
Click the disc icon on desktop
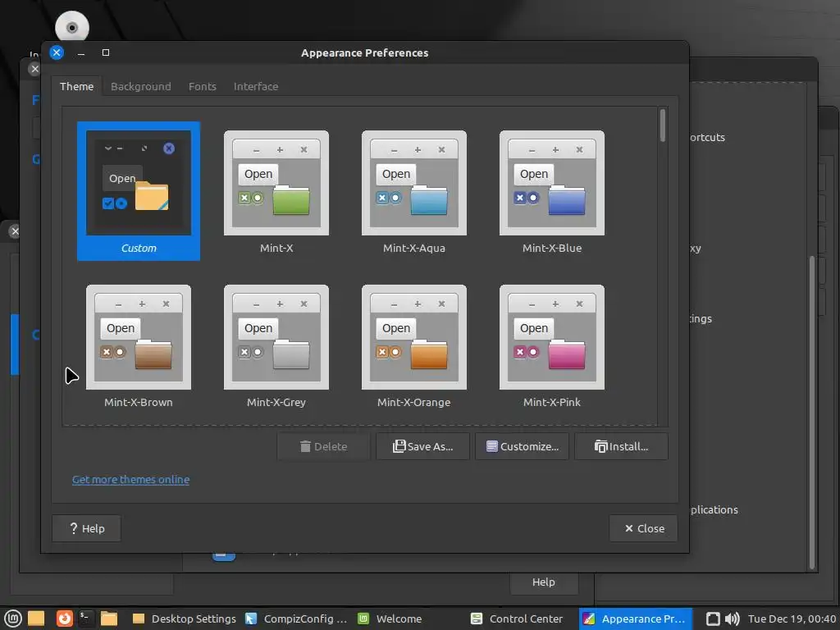[x=72, y=28]
